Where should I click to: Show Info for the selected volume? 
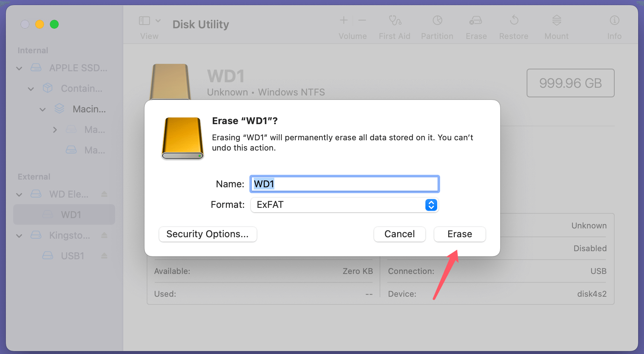(x=614, y=26)
